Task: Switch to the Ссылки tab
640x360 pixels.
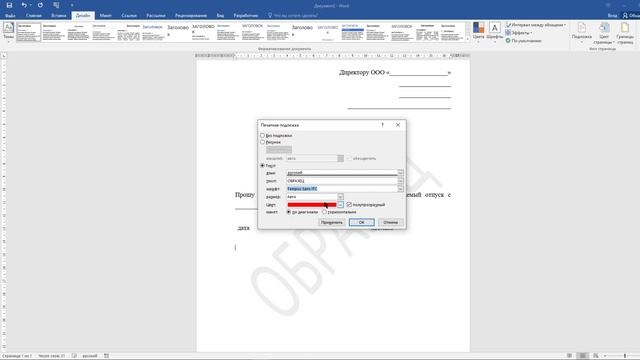Action: click(x=129, y=16)
